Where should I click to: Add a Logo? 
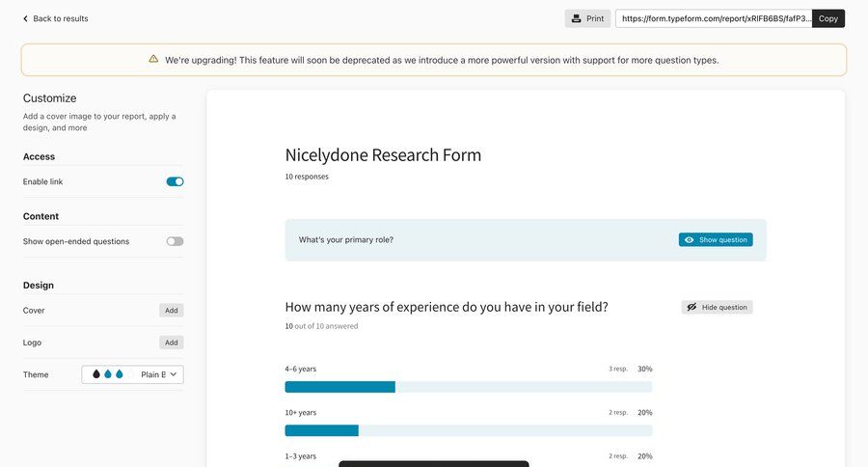click(171, 343)
